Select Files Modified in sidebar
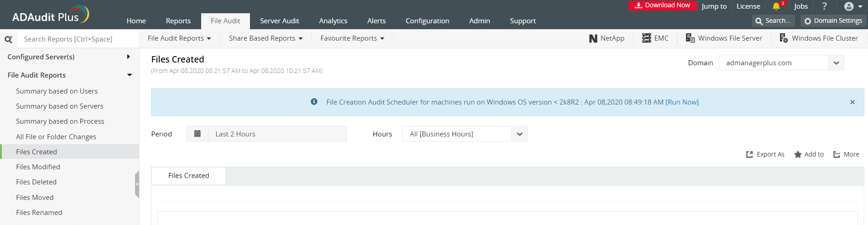Screen dimensions: 868x225 (x=38, y=167)
